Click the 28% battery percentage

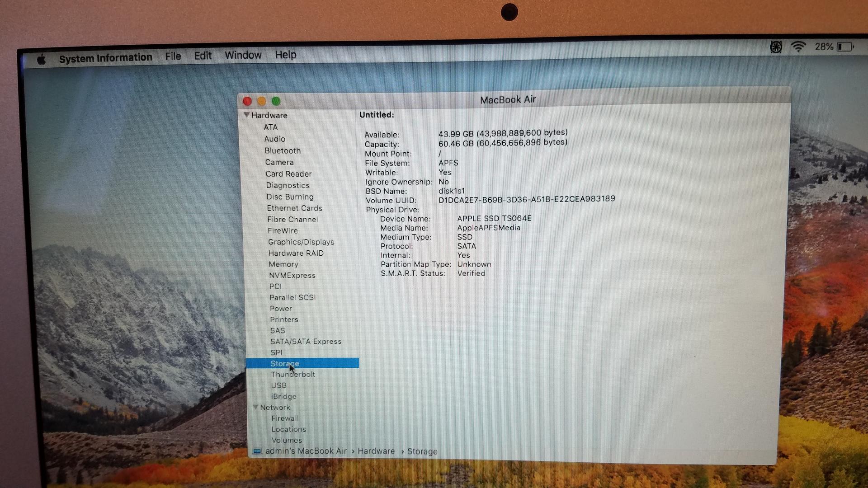tap(824, 47)
